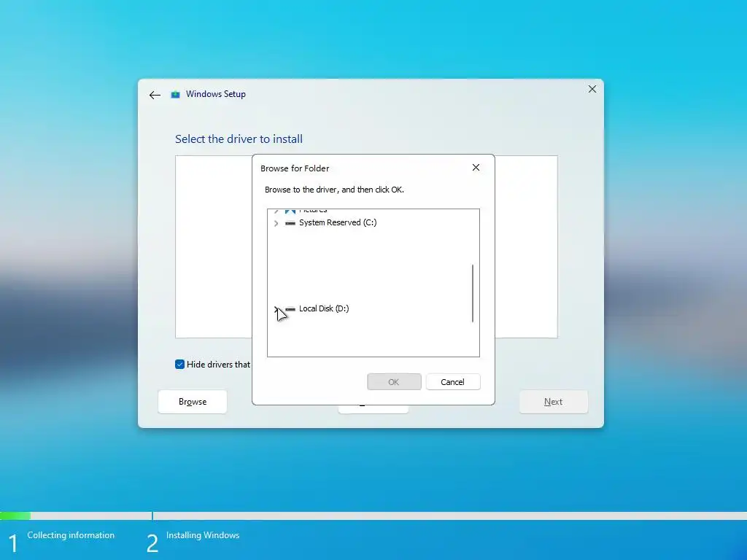Click the Windows Setup title icon

pyautogui.click(x=175, y=94)
